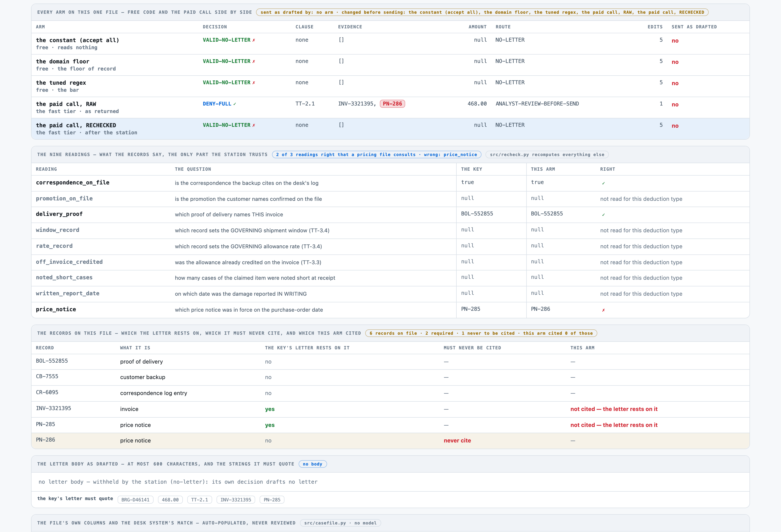
Task: Click the red "never cite" label
Action: pos(457,441)
